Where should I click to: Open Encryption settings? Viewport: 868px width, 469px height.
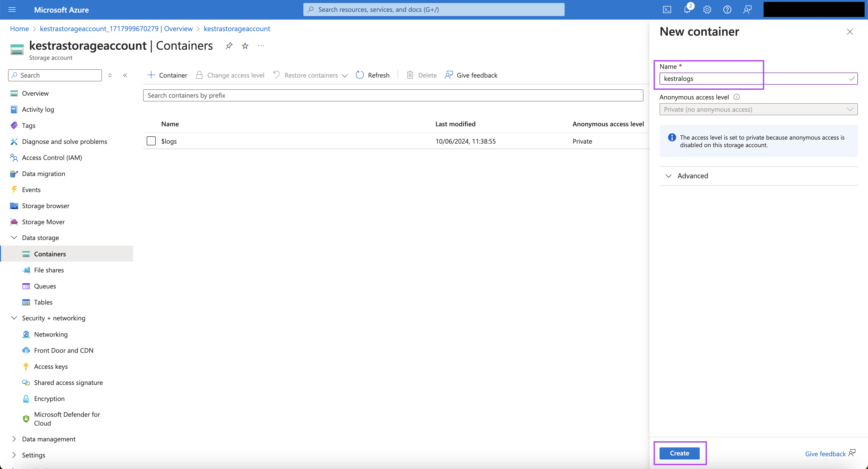49,398
